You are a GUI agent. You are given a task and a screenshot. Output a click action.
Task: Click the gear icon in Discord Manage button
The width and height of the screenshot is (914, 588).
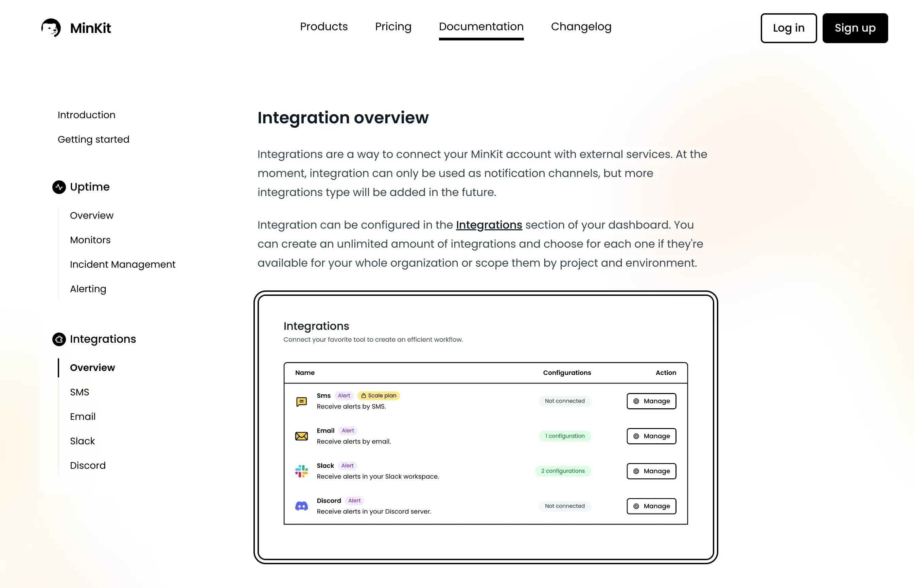(x=636, y=506)
